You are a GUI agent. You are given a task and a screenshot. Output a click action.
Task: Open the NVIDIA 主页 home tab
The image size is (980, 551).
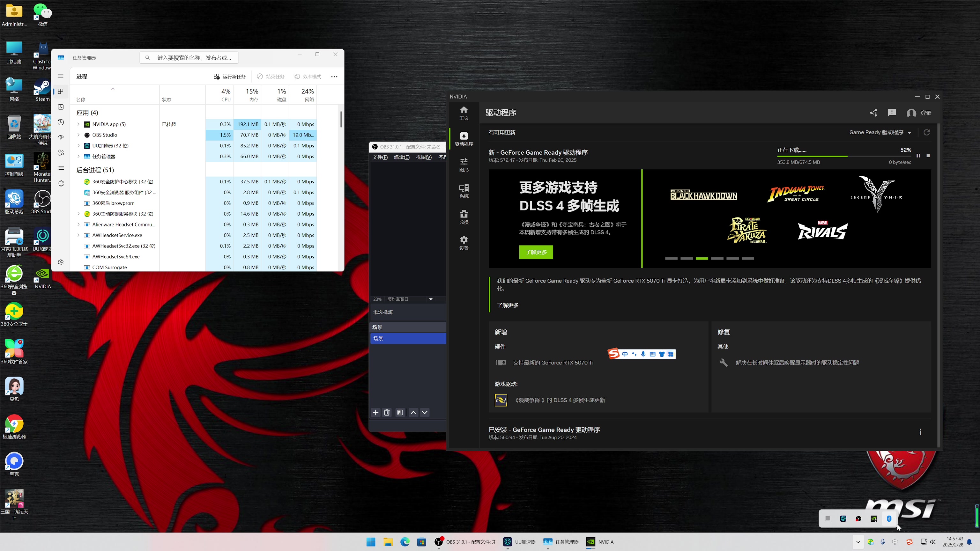(464, 113)
